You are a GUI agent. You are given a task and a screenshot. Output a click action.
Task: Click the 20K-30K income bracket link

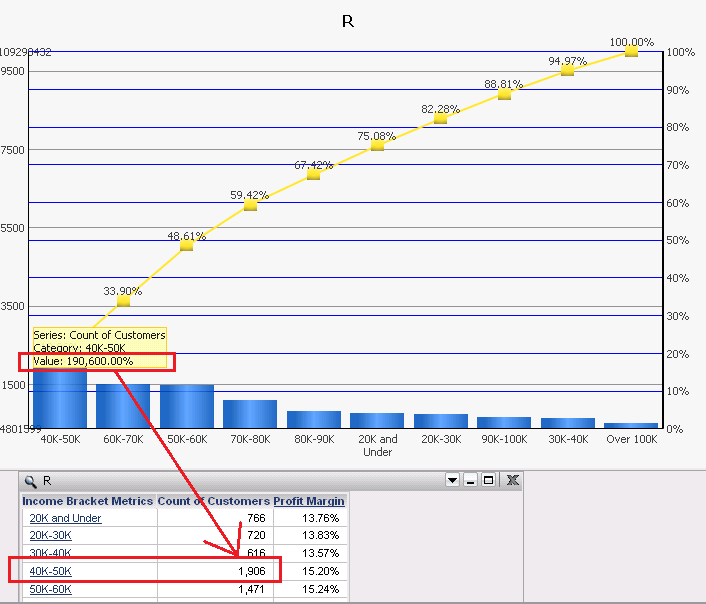coord(51,536)
